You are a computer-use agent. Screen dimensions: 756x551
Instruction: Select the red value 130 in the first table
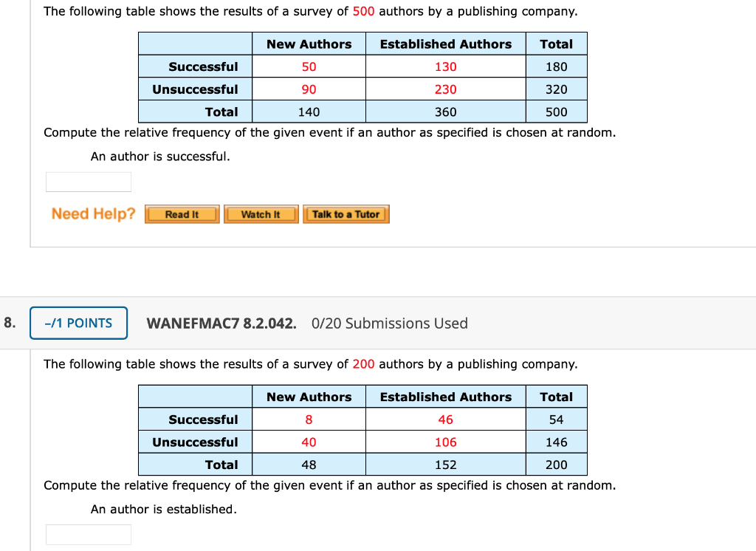pos(445,66)
